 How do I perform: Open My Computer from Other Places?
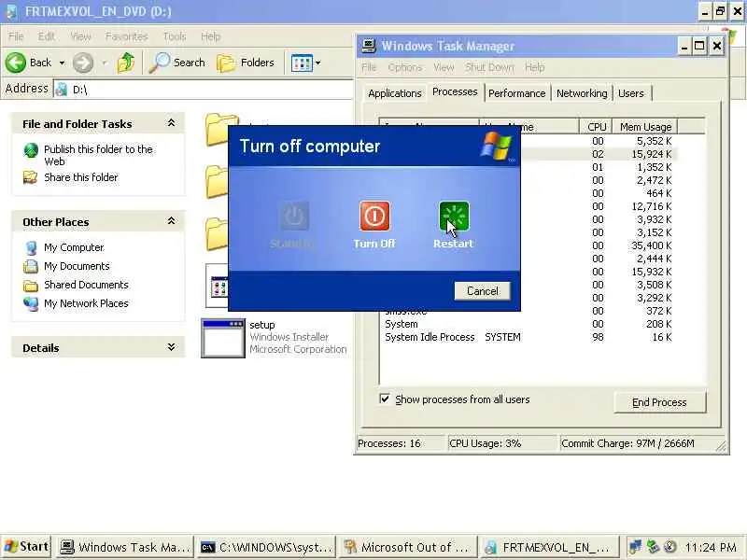(x=74, y=247)
